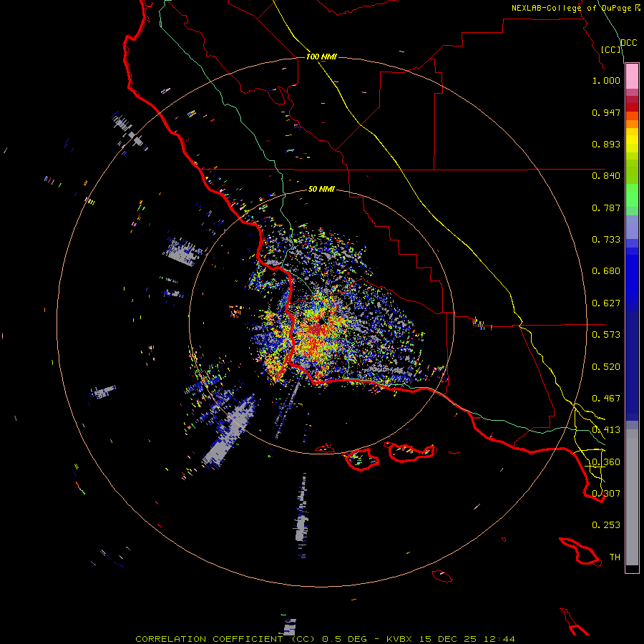
Task: Click the 0.627 colorbar value
Action: coord(606,303)
